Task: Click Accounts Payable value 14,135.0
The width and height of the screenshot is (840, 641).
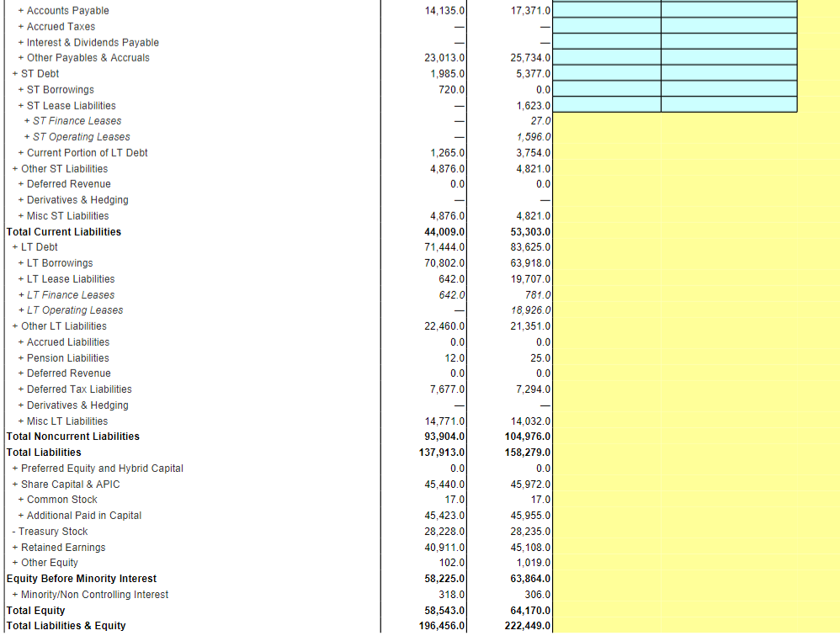Action: (x=444, y=11)
